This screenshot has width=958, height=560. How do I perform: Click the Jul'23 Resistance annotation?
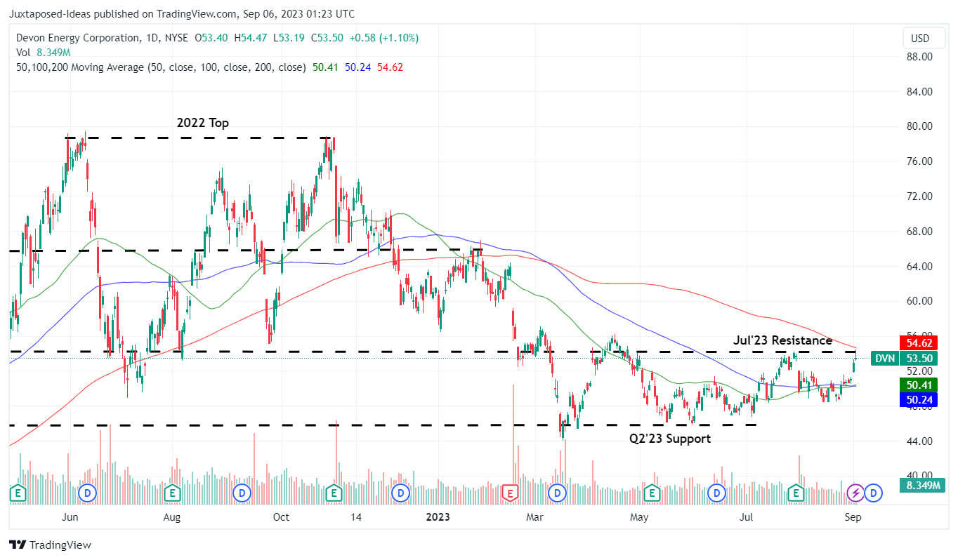pos(783,340)
